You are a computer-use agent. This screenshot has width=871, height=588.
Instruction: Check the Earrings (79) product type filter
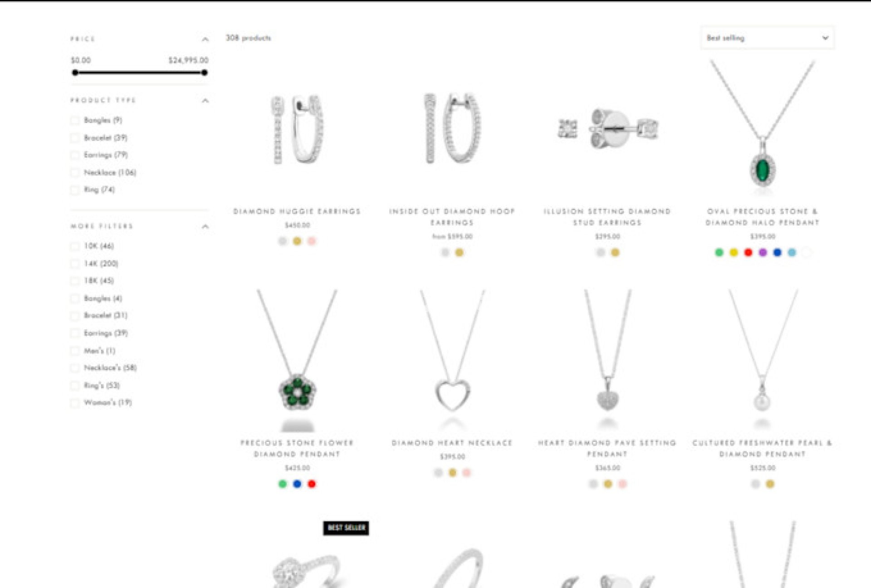75,155
